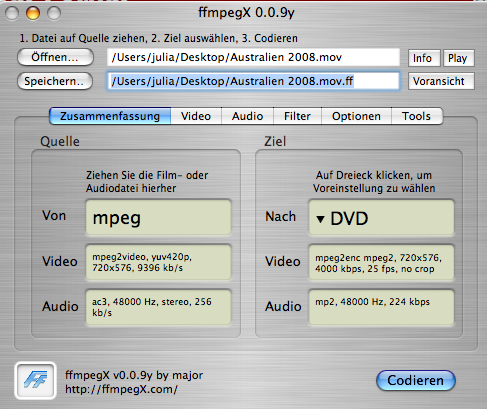
Task: Show file Info
Action: tap(424, 58)
